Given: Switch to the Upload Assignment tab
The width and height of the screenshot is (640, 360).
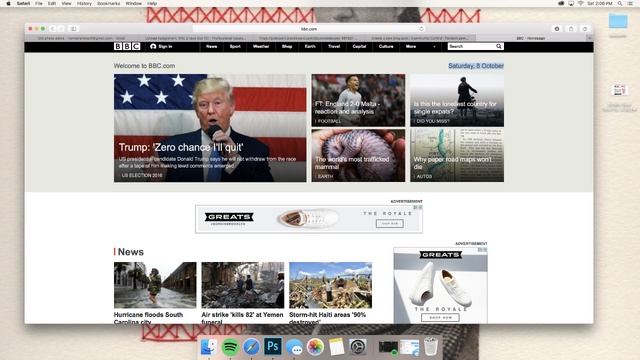Looking at the screenshot, I should pos(195,38).
